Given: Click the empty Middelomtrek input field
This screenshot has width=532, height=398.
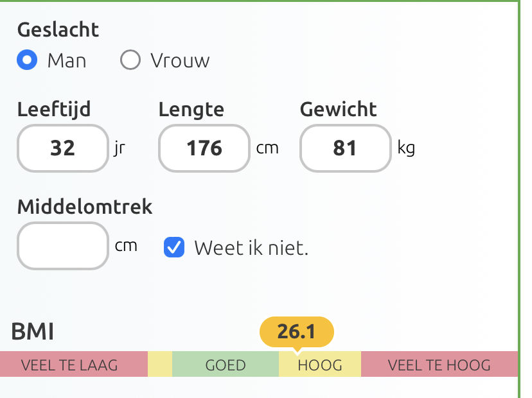Looking at the screenshot, I should [x=63, y=246].
